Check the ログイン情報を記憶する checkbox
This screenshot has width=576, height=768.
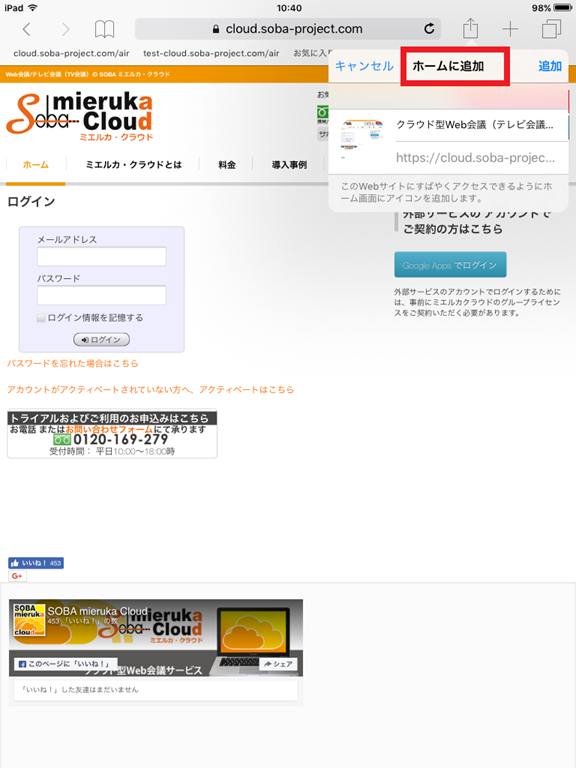point(41,318)
